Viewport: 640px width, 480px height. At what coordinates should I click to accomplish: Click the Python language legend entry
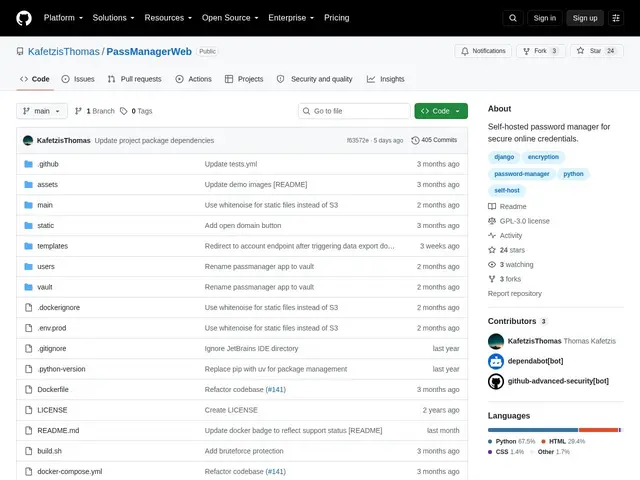point(511,441)
